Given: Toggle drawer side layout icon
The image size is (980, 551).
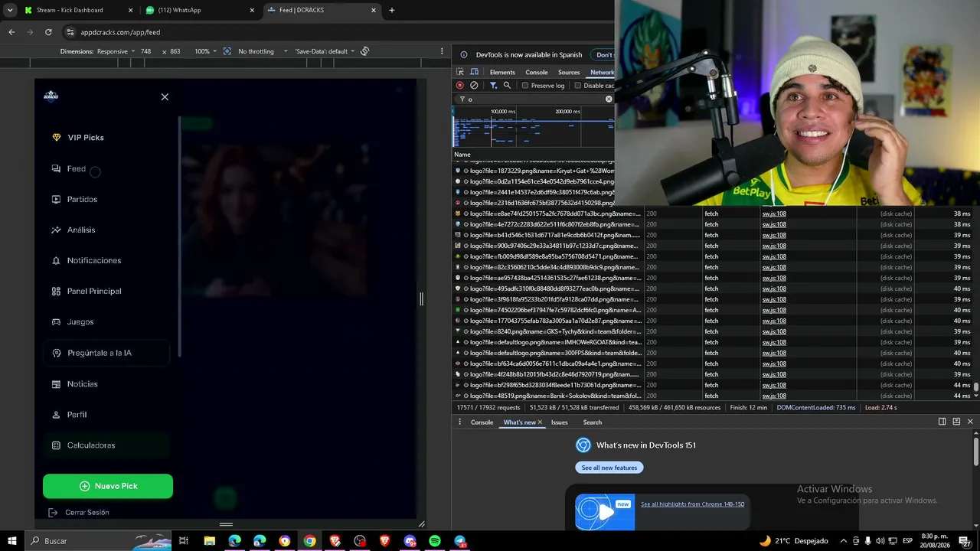Looking at the screenshot, I should pyautogui.click(x=942, y=422).
